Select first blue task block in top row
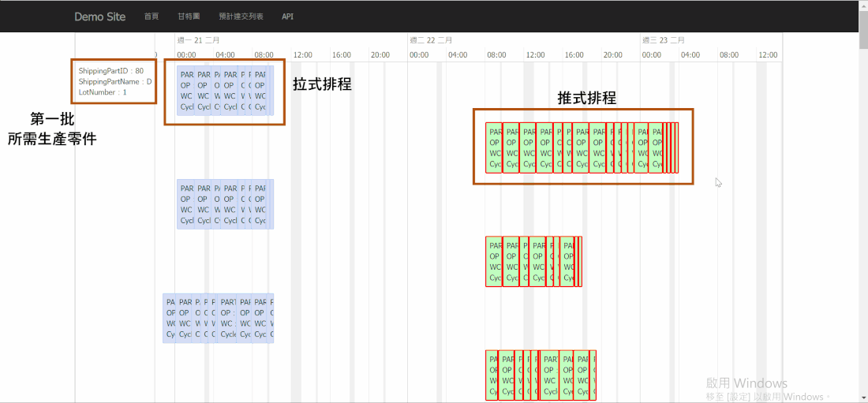Screen dimensions: 868x403 186,90
